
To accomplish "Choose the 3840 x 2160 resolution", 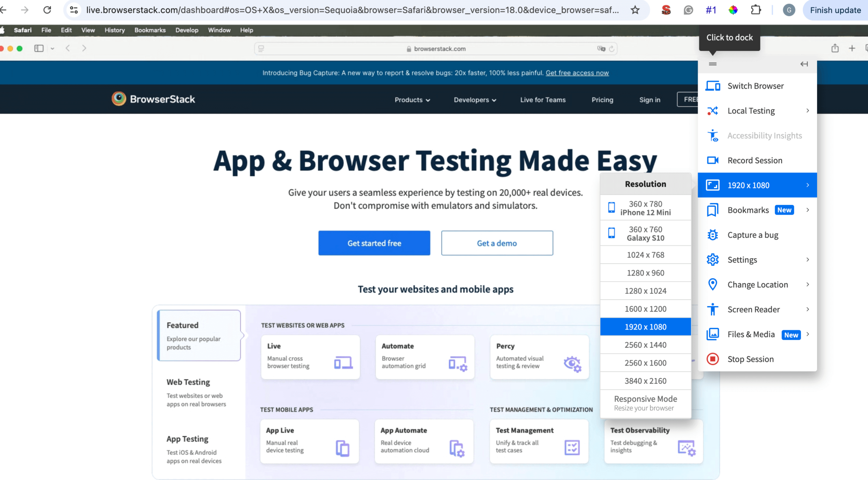I will tap(645, 381).
